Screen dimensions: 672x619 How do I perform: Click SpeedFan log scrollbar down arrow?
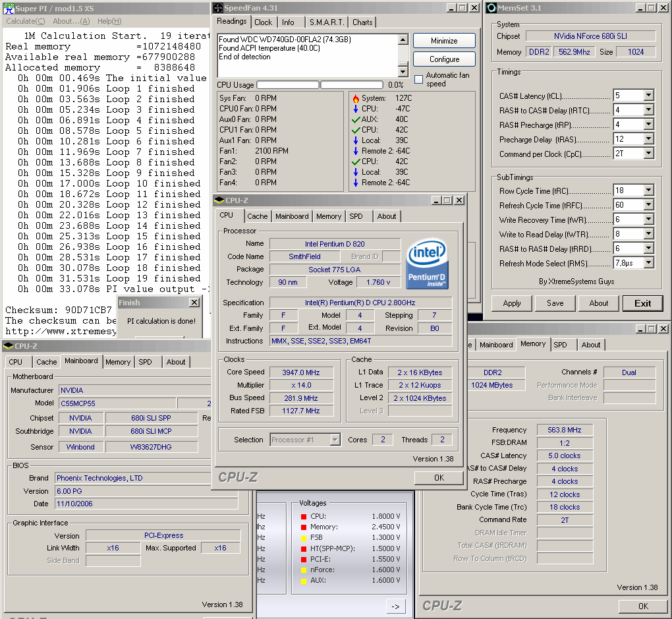[403, 71]
